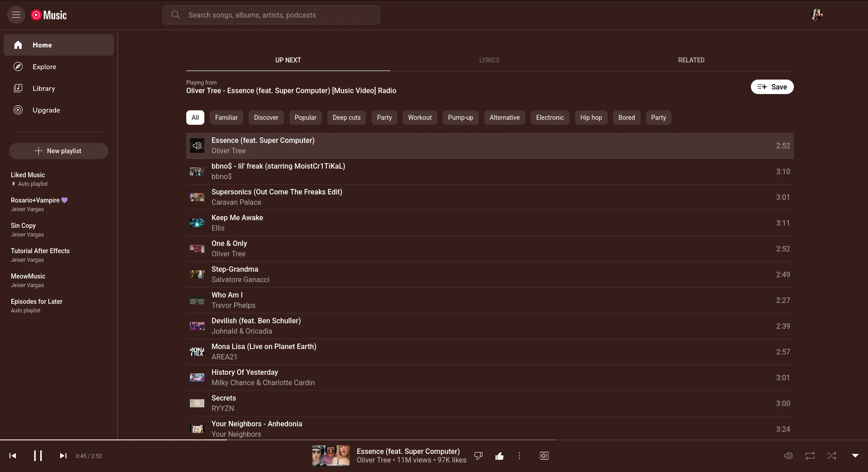The height and width of the screenshot is (472, 868).
Task: Click the search magnifier icon
Action: 176,15
